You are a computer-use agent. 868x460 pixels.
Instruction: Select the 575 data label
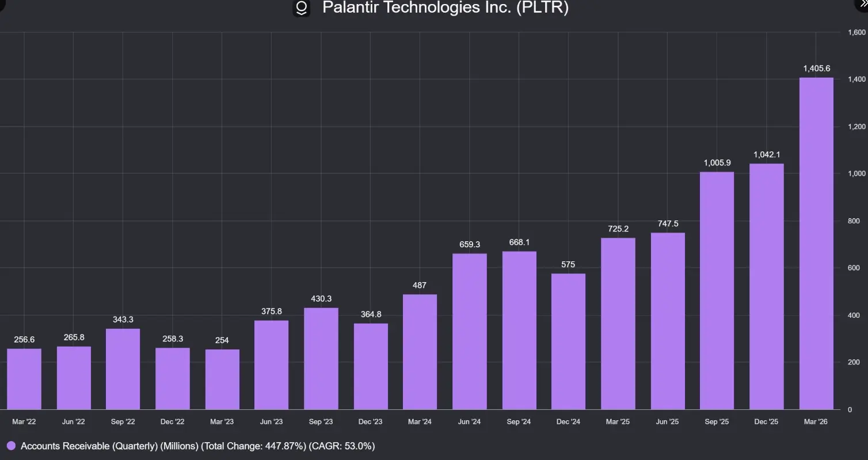coord(569,264)
